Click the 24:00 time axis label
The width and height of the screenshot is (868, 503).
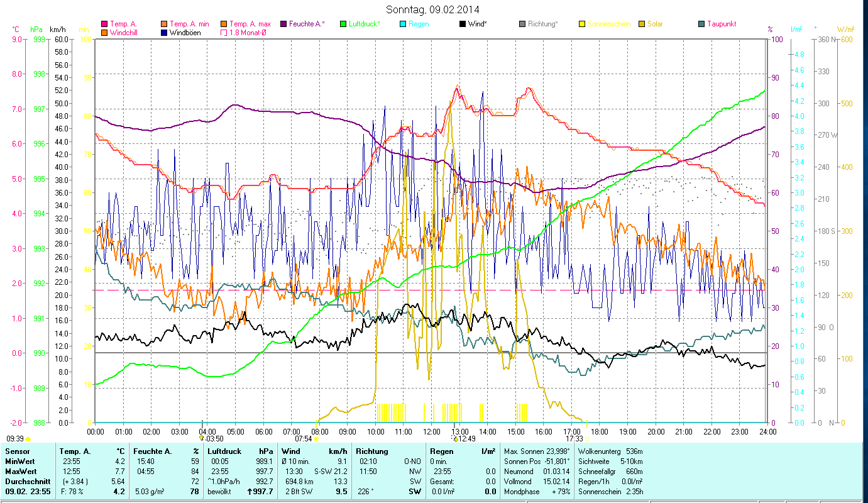click(768, 432)
